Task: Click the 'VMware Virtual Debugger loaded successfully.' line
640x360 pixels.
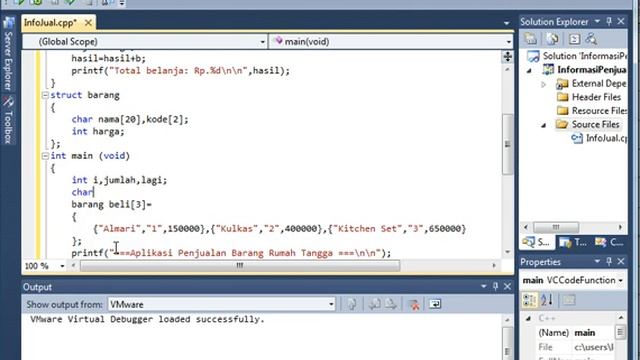Action: (x=147, y=320)
